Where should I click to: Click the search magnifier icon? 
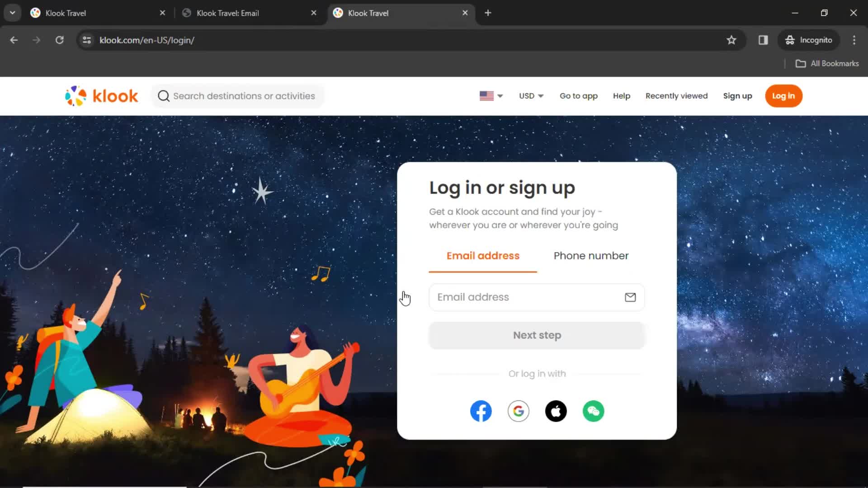164,96
